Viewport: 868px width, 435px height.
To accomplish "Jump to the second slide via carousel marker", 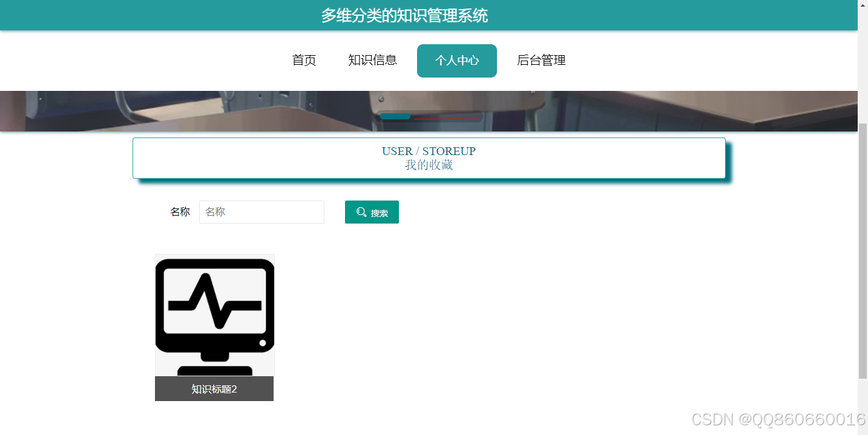I will coord(429,118).
